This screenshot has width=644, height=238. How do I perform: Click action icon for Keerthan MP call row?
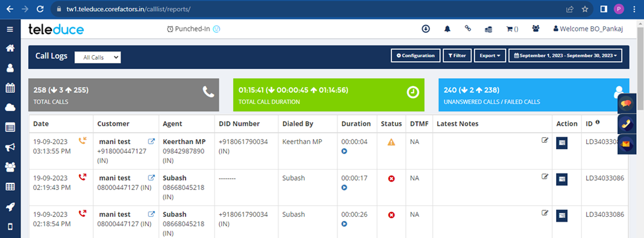click(x=562, y=143)
